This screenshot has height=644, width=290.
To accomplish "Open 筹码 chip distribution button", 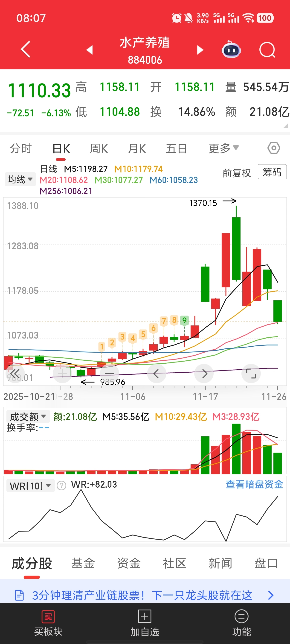I will point(272,172).
